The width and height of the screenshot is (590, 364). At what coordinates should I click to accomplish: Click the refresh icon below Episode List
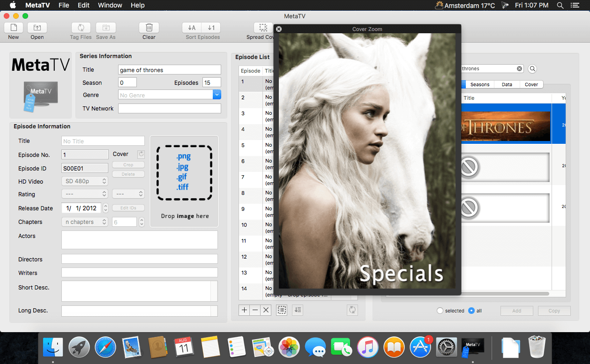point(352,310)
